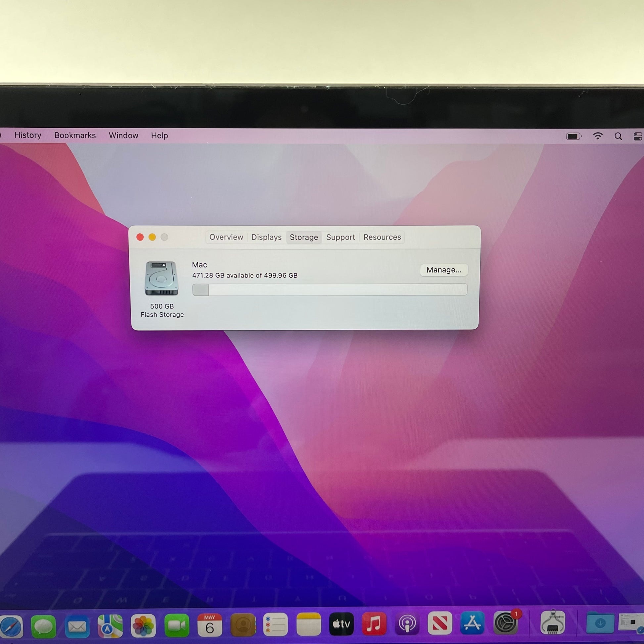
Task: Select the Displays tab
Action: click(266, 237)
